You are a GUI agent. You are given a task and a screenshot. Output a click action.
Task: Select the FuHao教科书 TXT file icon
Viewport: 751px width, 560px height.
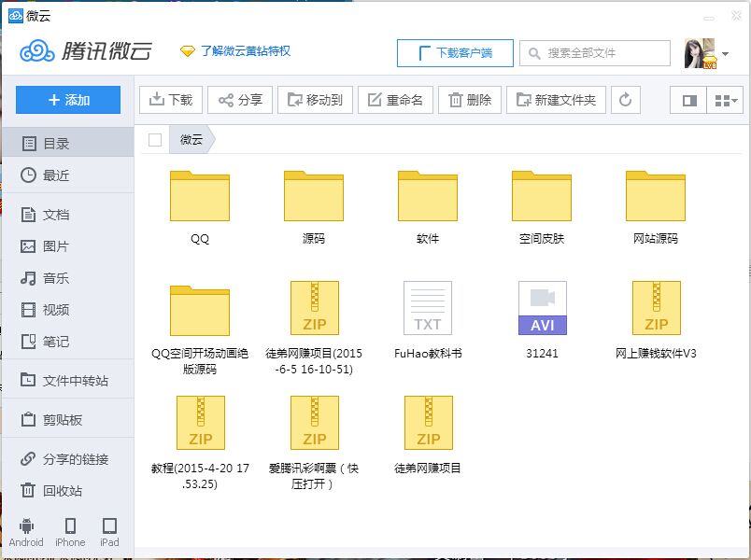click(428, 308)
